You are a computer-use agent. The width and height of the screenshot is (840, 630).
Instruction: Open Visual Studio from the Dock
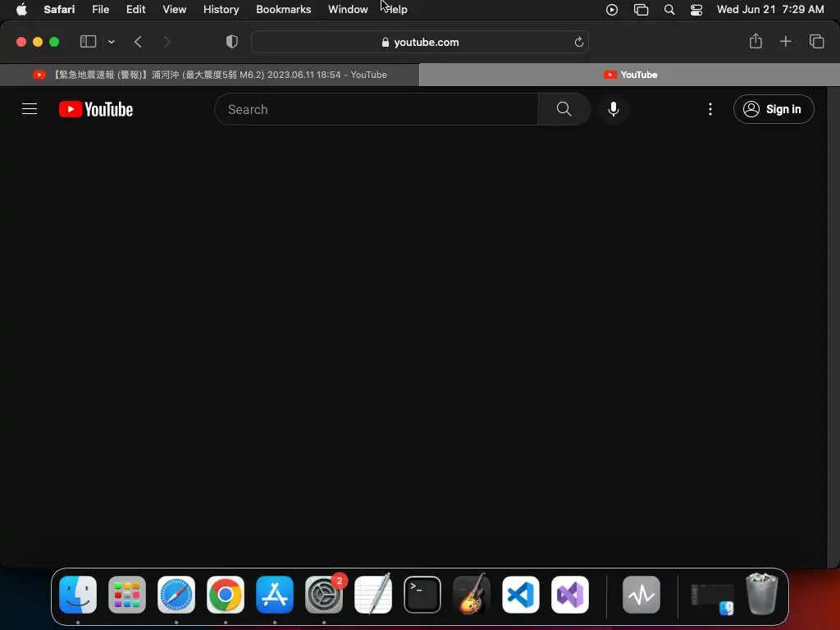pyautogui.click(x=570, y=595)
